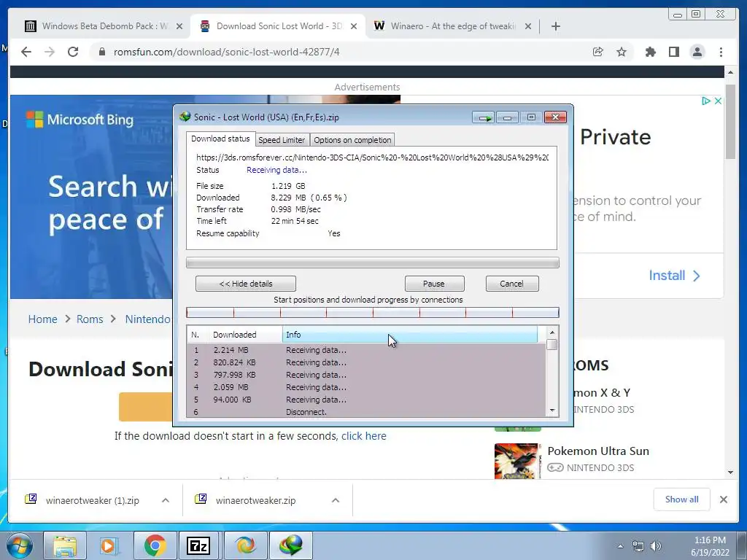Screen dimensions: 747x560
Task: Show hidden system tray icons
Action: 620,546
